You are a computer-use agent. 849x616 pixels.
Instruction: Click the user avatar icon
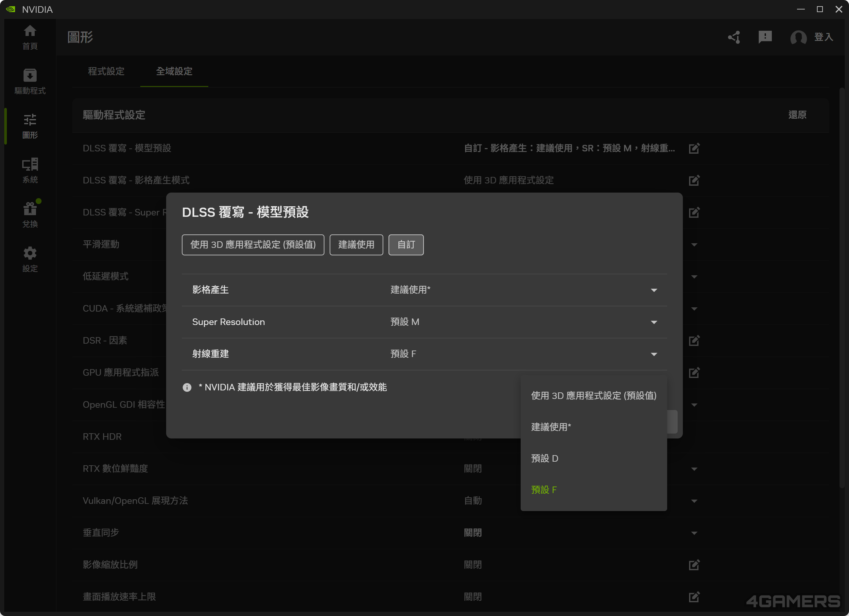point(798,37)
